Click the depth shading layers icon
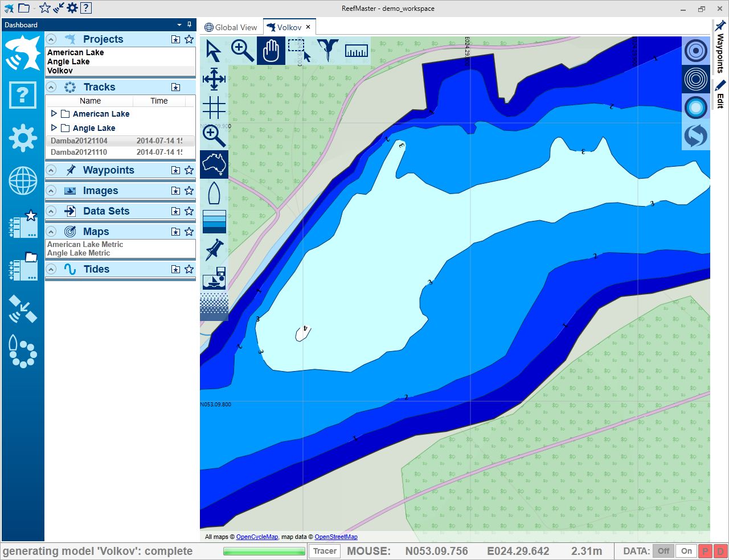Image resolution: width=729 pixels, height=560 pixels. pos(214,221)
